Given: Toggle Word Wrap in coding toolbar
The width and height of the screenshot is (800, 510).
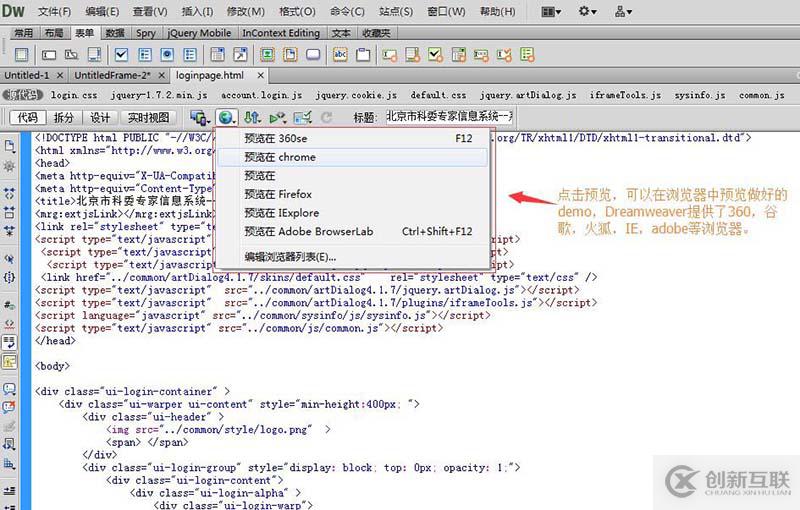Looking at the screenshot, I should pos(9,342).
